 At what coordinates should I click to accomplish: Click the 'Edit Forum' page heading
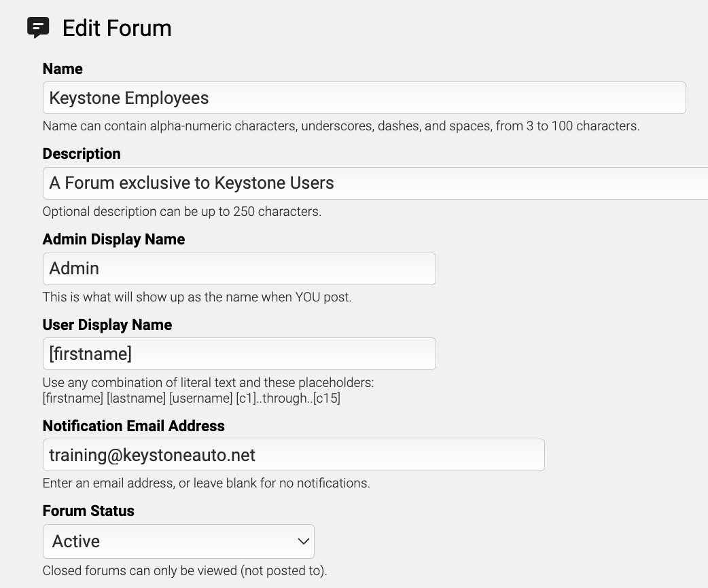pyautogui.click(x=117, y=28)
